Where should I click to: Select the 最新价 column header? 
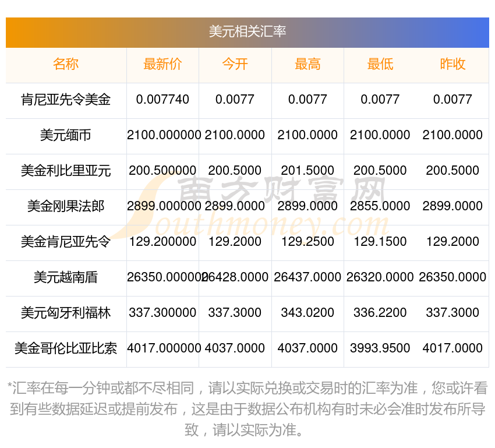[162, 64]
